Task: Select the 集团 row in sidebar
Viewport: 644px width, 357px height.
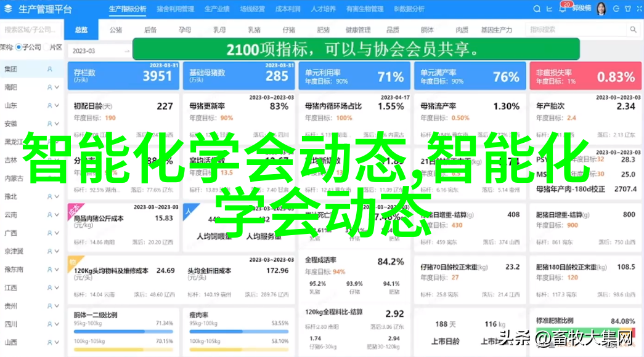Action: coord(31,70)
